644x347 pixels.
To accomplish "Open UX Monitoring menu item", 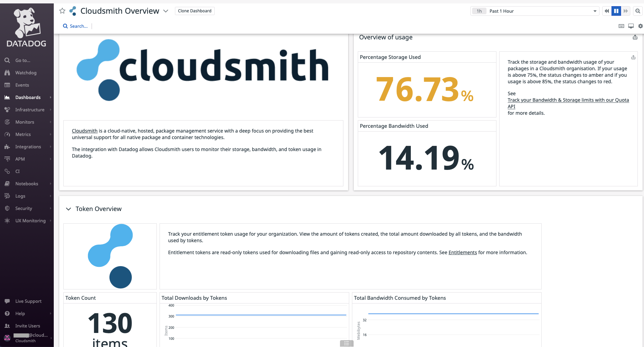I will (x=30, y=221).
